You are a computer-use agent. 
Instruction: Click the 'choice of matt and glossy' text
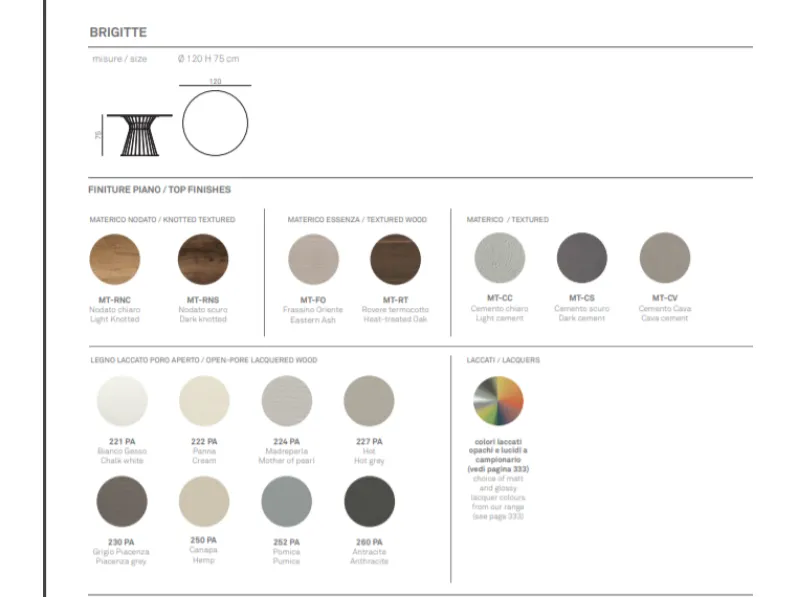(498, 498)
